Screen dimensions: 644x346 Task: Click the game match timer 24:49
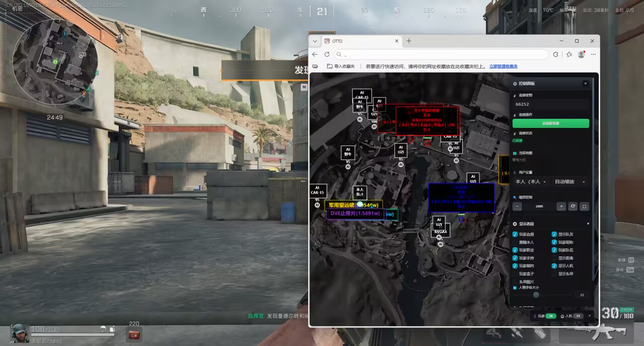tap(55, 117)
